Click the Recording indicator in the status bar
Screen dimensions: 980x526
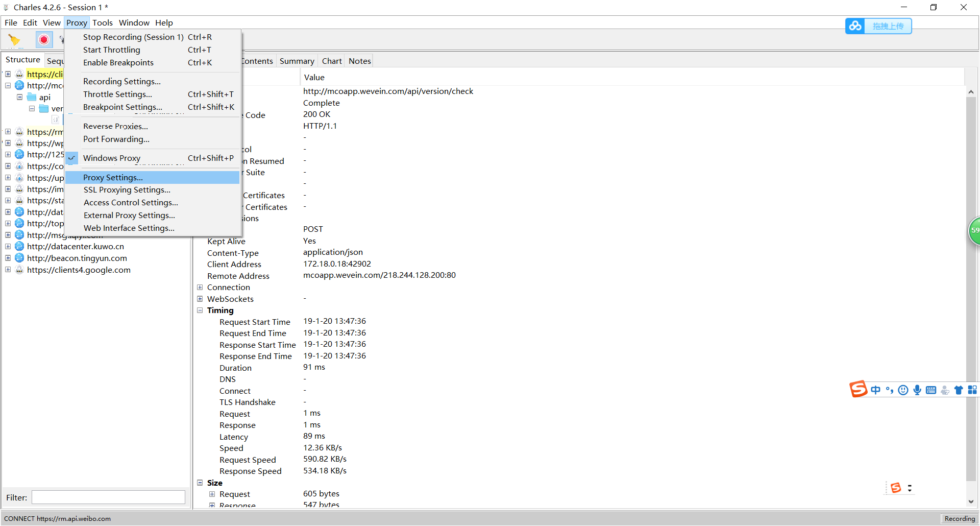[x=960, y=519]
